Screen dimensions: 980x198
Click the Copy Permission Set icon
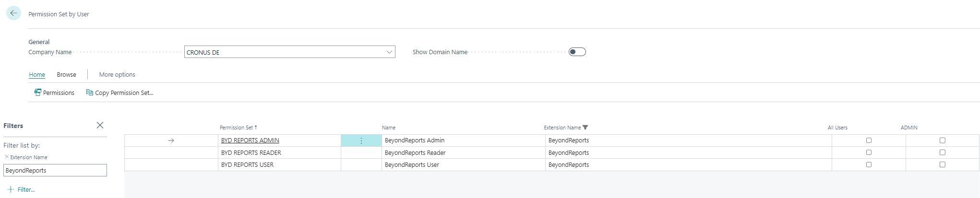[89, 93]
